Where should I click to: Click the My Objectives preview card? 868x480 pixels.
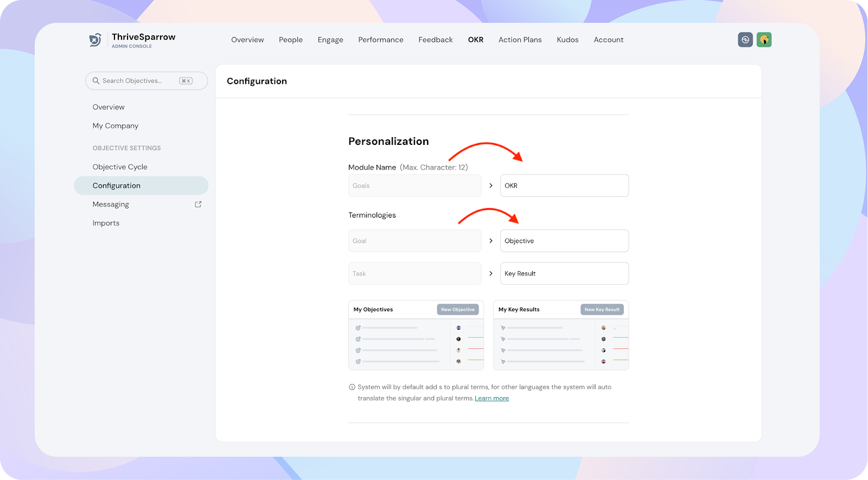[416, 335]
